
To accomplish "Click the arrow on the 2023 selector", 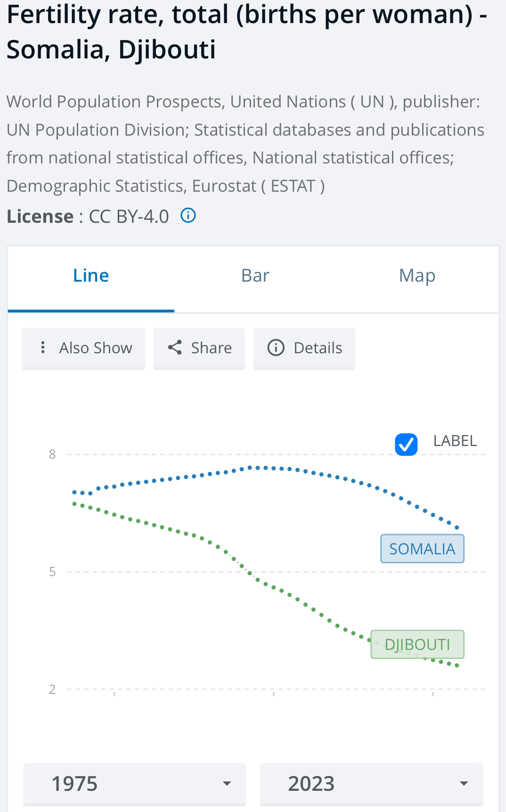I will click(464, 784).
